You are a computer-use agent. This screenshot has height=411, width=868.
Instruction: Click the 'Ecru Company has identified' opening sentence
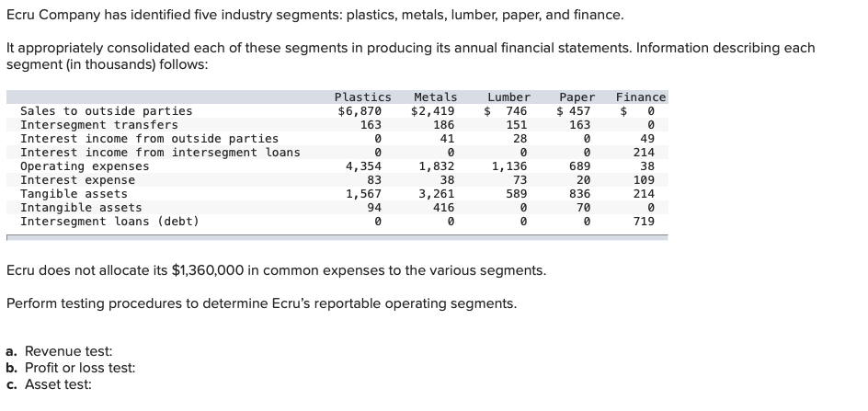tap(315, 16)
